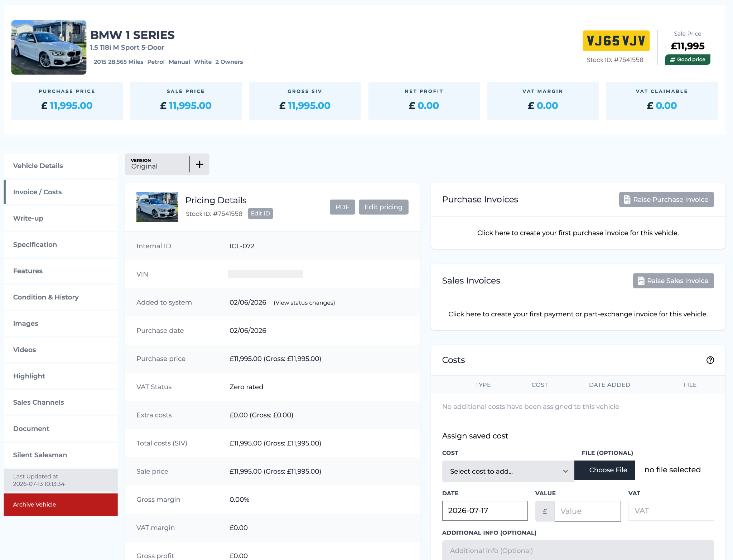733x560 pixels.
Task: Click the DATE ADDED column header
Action: pyautogui.click(x=609, y=385)
